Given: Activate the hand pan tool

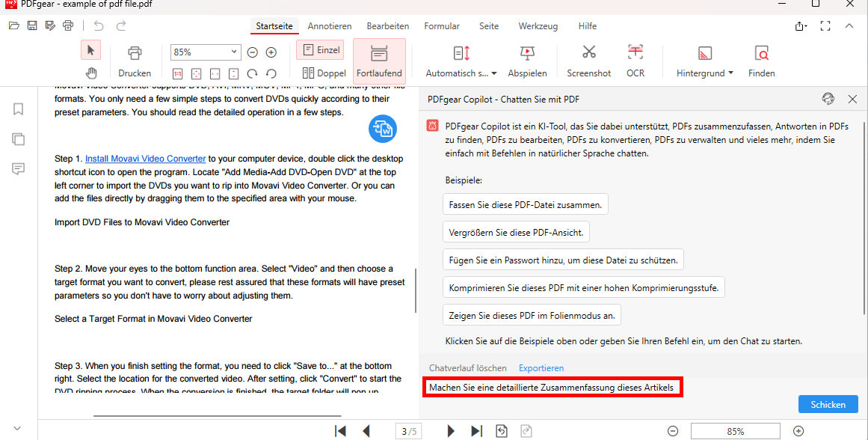Looking at the screenshot, I should coord(90,73).
